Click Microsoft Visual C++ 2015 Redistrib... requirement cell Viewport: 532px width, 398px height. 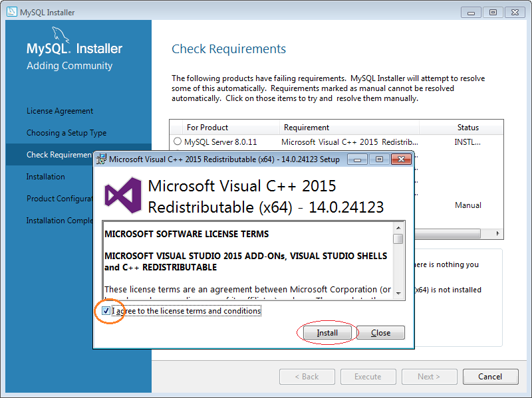point(350,142)
